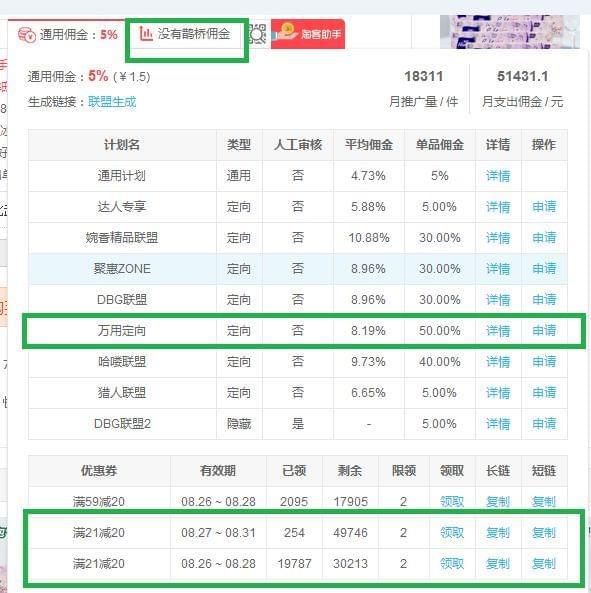Open 详情 for 达人专享
The height and width of the screenshot is (593, 591).
pos(498,207)
